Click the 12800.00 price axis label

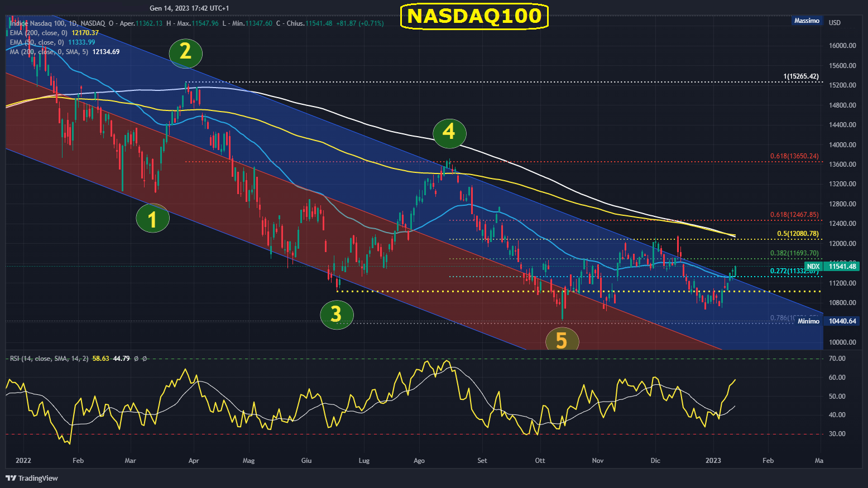tap(843, 204)
